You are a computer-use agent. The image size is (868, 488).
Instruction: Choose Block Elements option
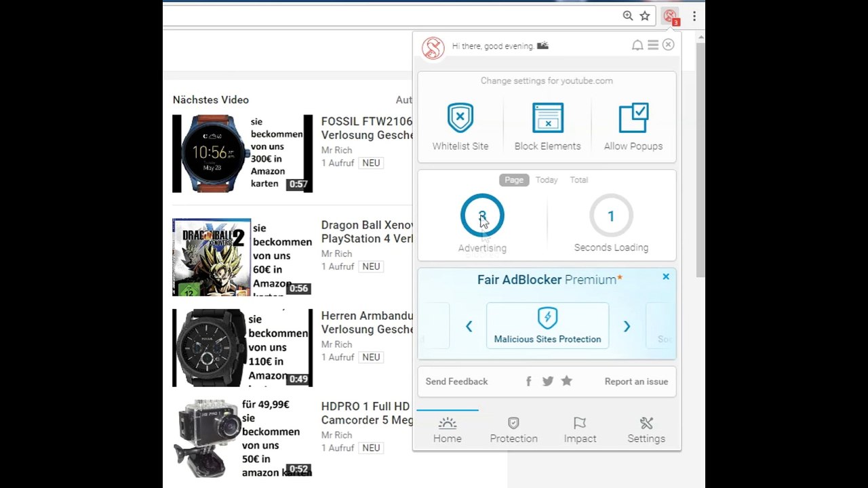547,127
